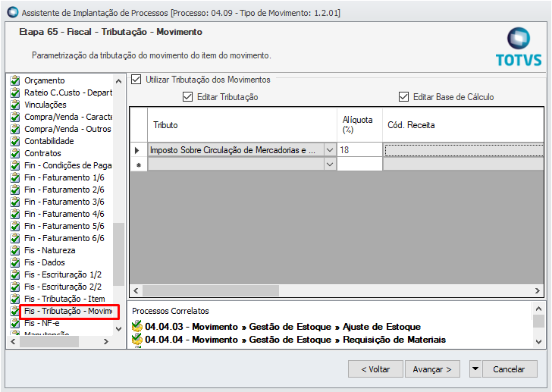
Task: Toggle Utilizar Tributação dos Movimentos checkbox
Action: pyautogui.click(x=136, y=80)
